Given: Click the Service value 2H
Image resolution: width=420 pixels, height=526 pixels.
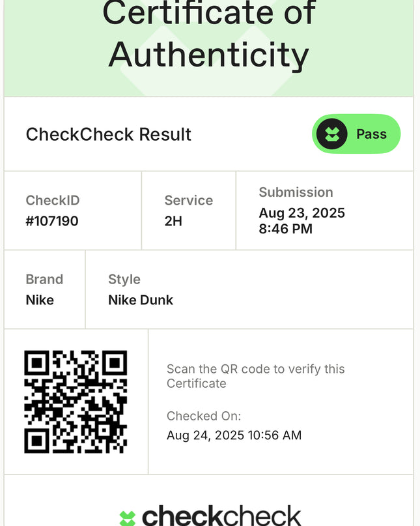Looking at the screenshot, I should 173,221.
